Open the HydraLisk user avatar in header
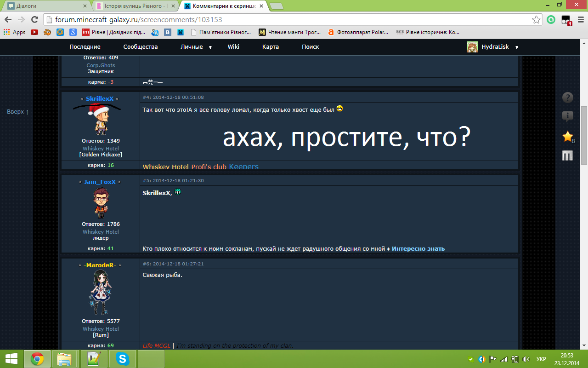588x368 pixels. pyautogui.click(x=472, y=47)
